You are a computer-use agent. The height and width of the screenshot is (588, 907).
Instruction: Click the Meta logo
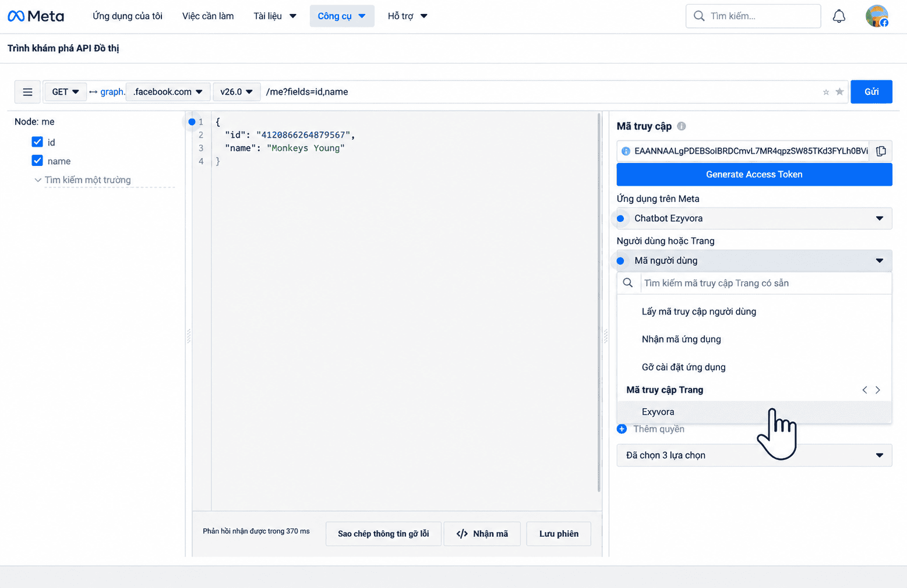(x=36, y=16)
